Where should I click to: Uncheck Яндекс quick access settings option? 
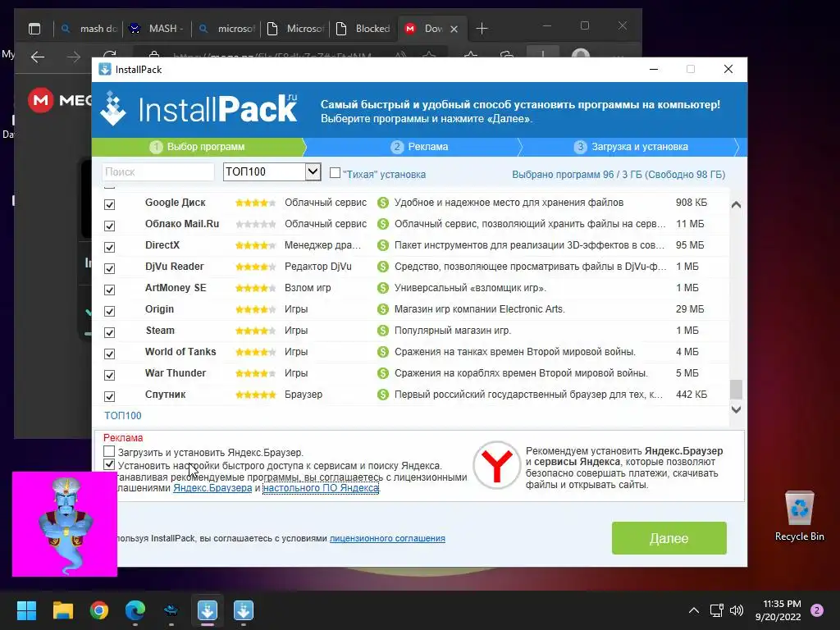pyautogui.click(x=109, y=464)
